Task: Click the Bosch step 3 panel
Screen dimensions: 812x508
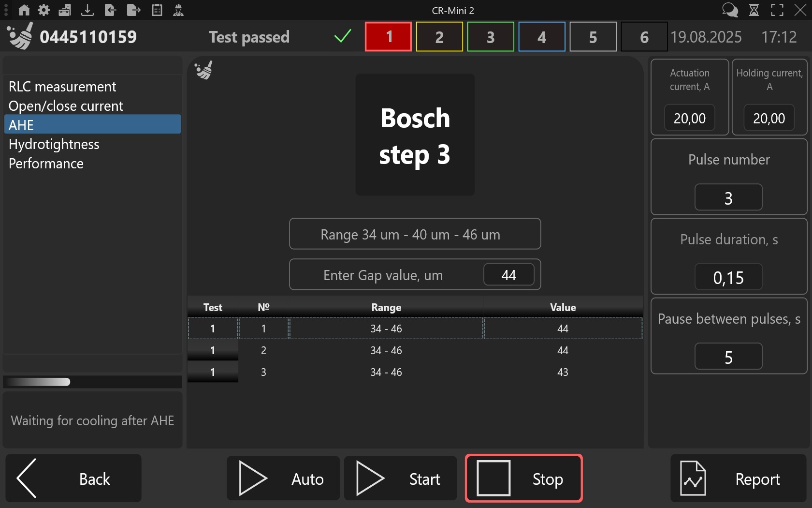Action: [x=415, y=134]
